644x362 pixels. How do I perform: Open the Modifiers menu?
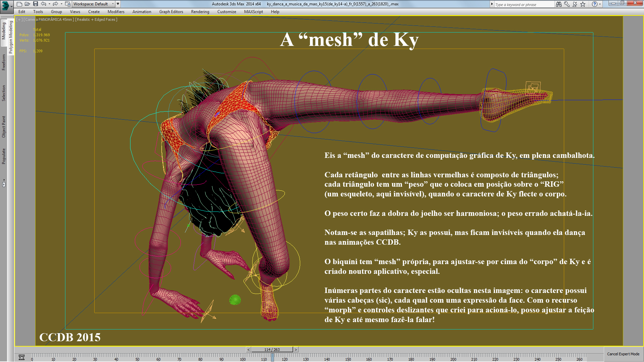click(116, 12)
